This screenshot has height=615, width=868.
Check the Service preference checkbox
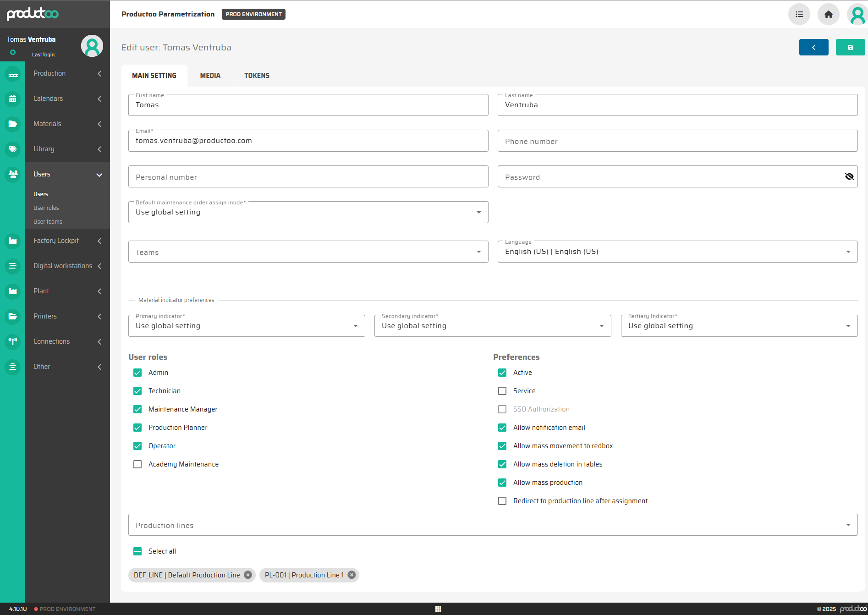pos(502,391)
